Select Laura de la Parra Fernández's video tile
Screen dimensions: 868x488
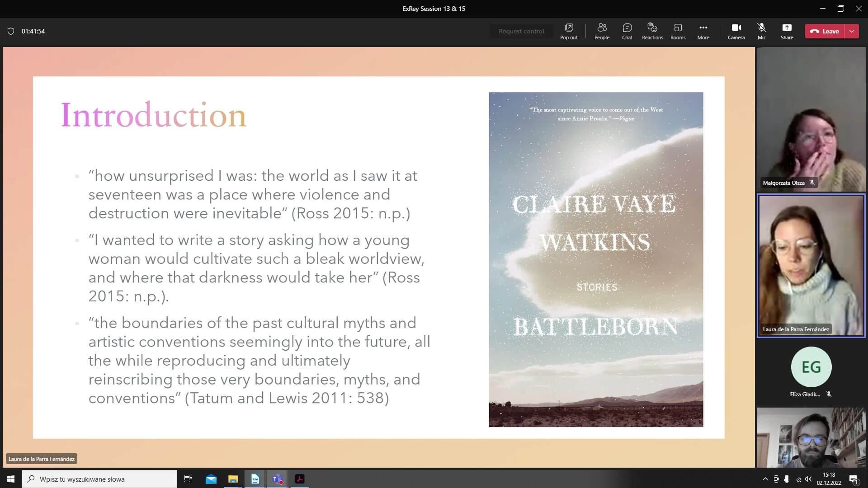pos(811,266)
